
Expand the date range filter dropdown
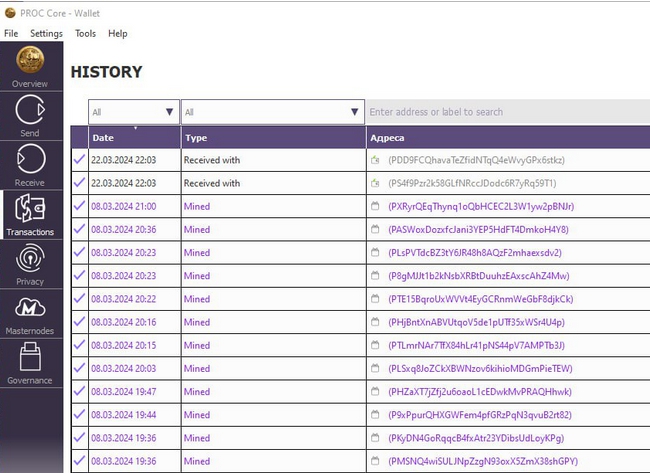134,112
